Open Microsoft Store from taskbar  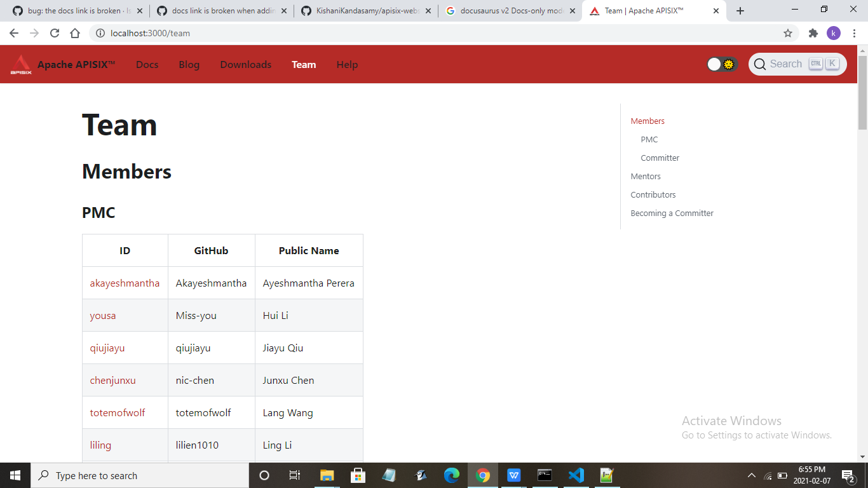[358, 475]
